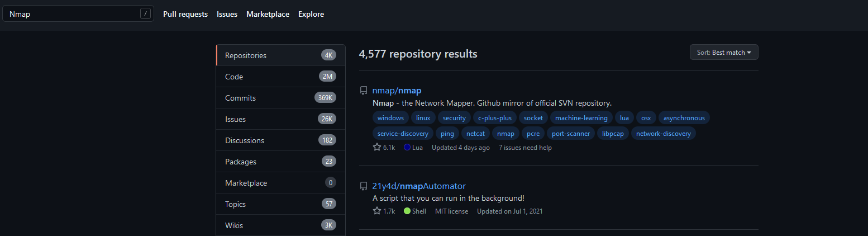Select the Commits search filter
The width and height of the screenshot is (868, 236).
coord(281,98)
